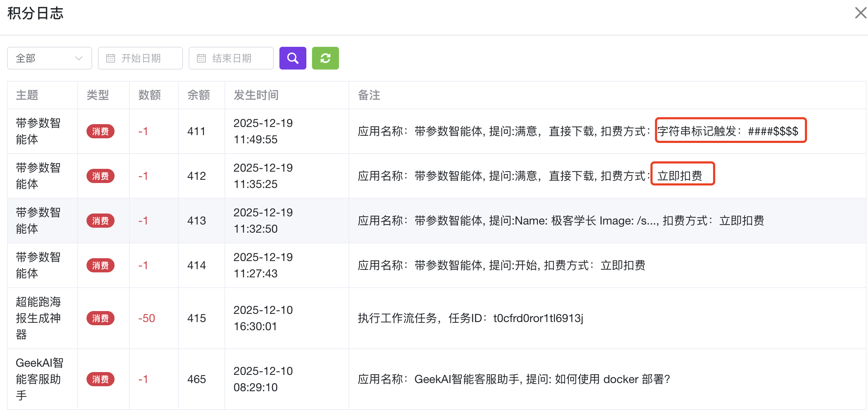
Task: Click the 发生时间 column header
Action: pyautogui.click(x=256, y=95)
